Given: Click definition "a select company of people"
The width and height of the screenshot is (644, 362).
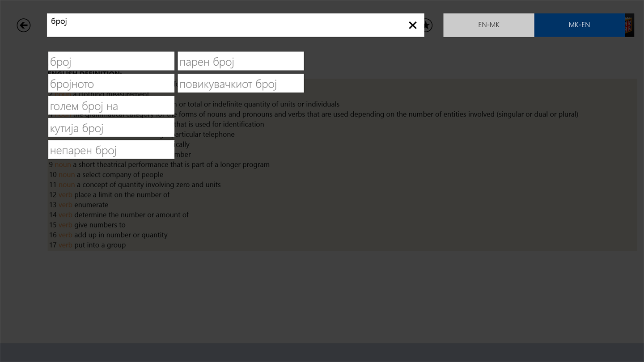Looking at the screenshot, I should click(x=106, y=175).
